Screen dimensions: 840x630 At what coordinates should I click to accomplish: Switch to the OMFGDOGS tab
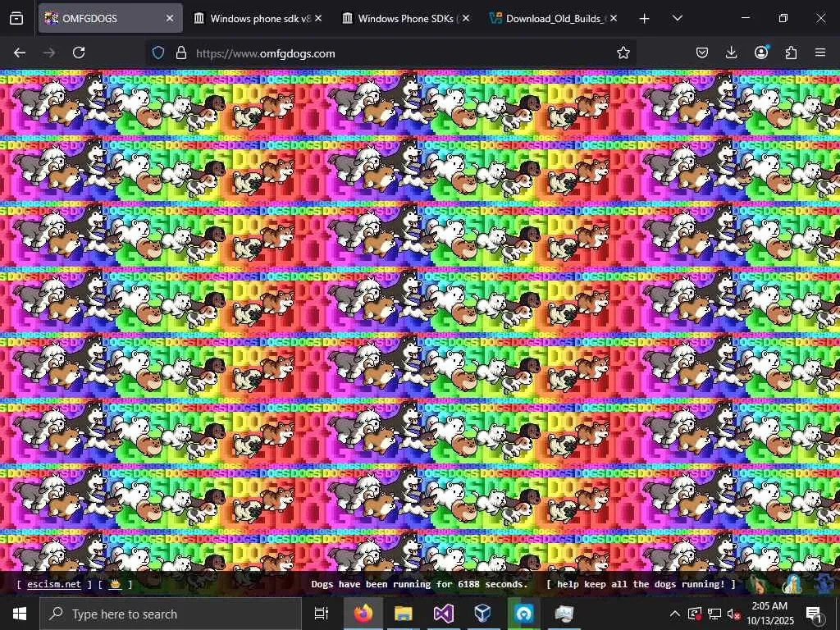[110, 18]
